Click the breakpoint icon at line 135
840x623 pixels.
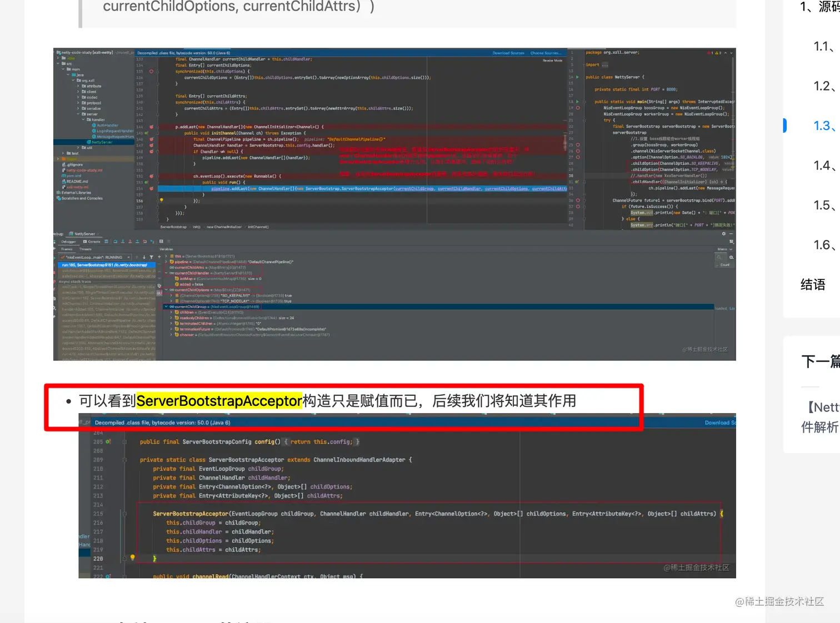coord(151,71)
